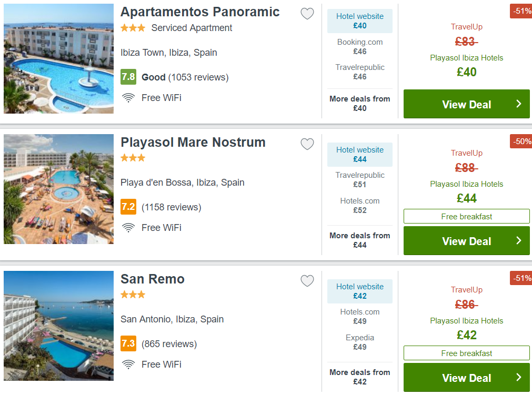View Deal for Apartamentos Panoramic
Viewport: 532px width, 395px height.
pos(467,104)
